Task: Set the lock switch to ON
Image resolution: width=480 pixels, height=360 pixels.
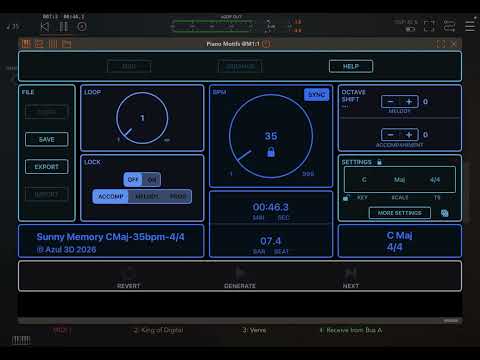Action: [x=152, y=180]
